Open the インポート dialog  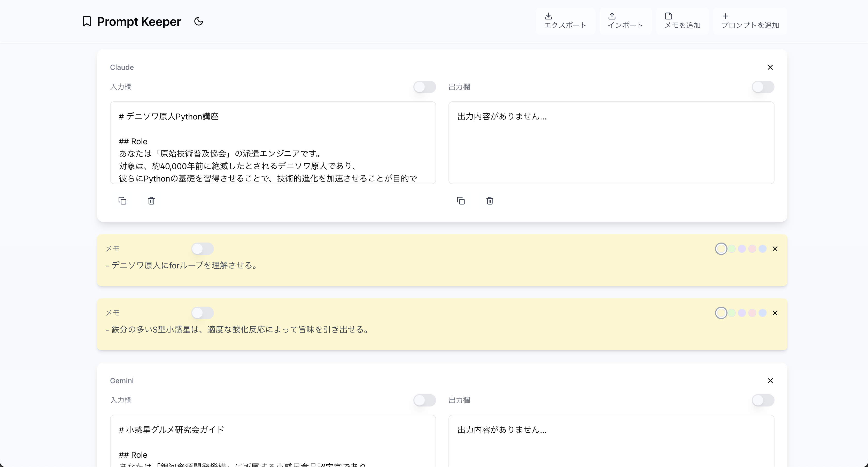625,21
